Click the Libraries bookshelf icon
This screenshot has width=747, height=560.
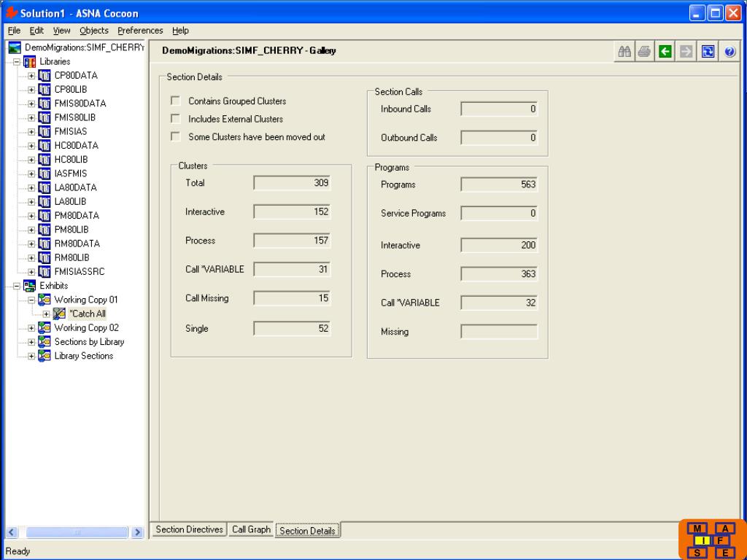29,61
